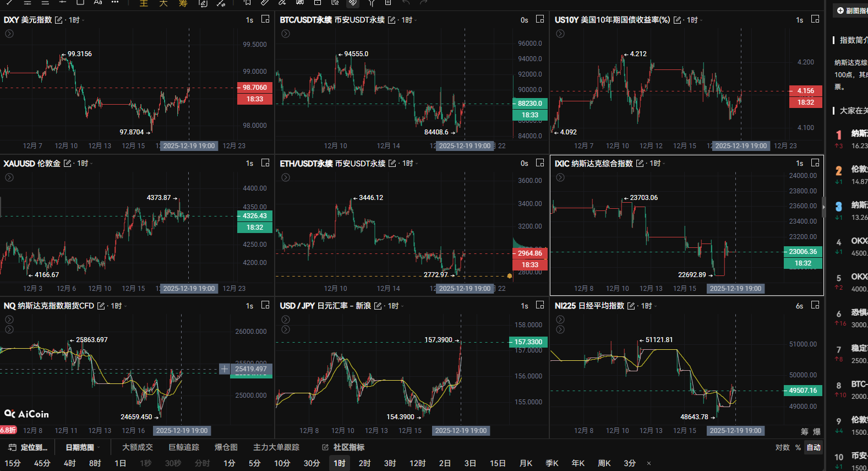Click the round arrow icon in ETH/USDT chart
Image resolution: width=868 pixels, height=471 pixels.
coord(285,177)
